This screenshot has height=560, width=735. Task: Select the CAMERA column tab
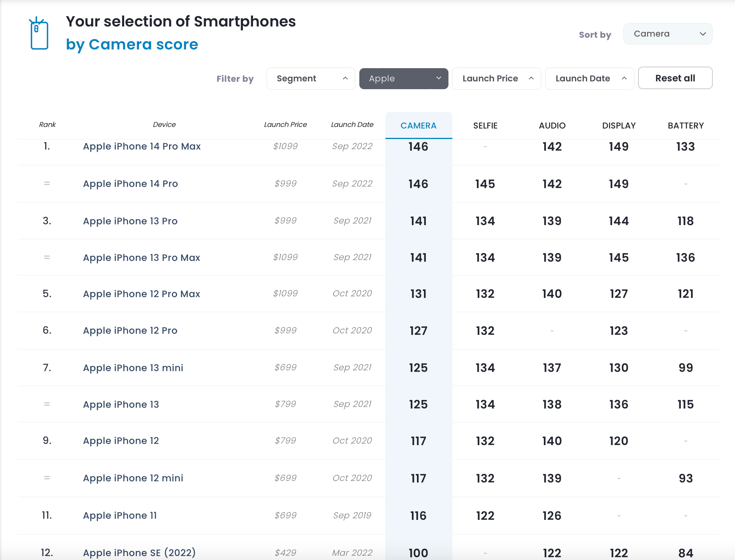pyautogui.click(x=418, y=126)
